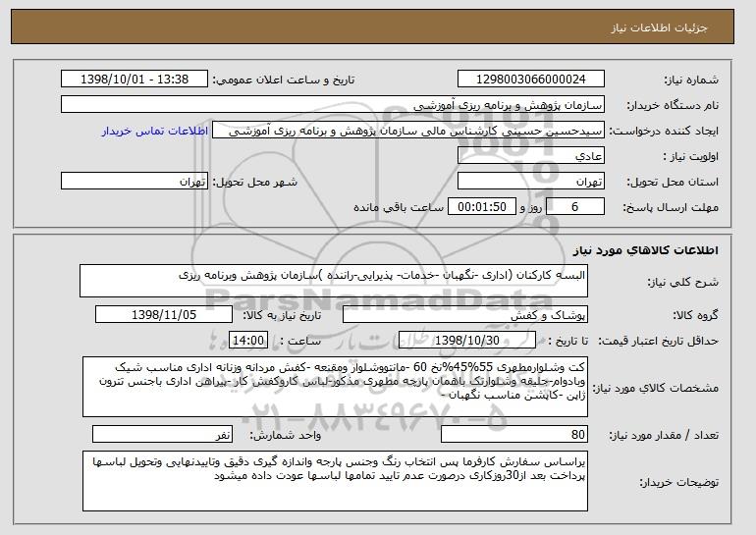Click the label 'شهر محل تحویل:'
The height and width of the screenshot is (535, 756).
[255, 182]
